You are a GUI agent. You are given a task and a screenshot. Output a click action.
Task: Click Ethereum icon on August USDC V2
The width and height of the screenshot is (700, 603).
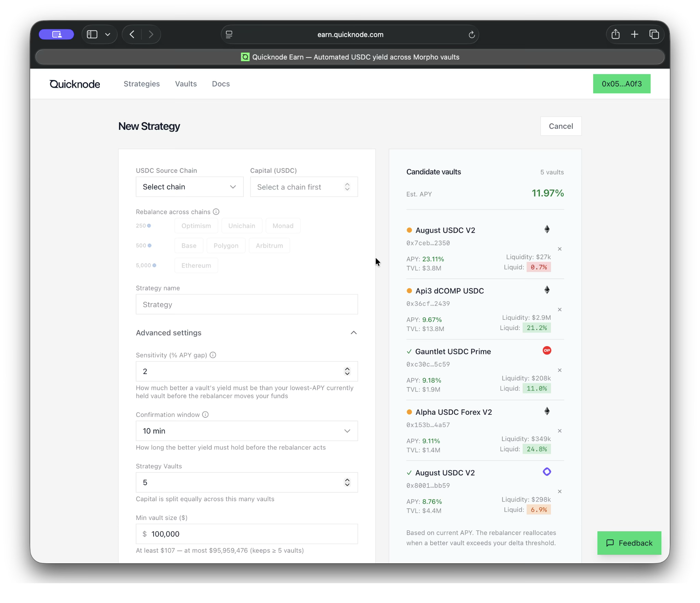547,229
